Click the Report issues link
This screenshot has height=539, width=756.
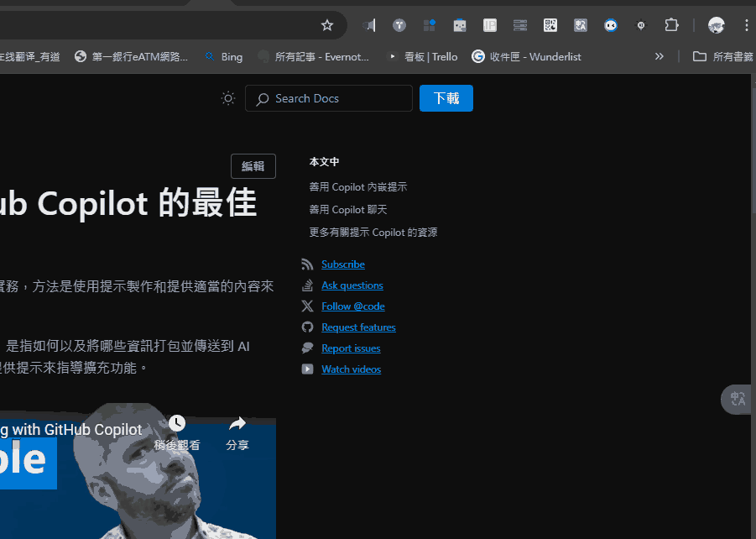pos(351,348)
